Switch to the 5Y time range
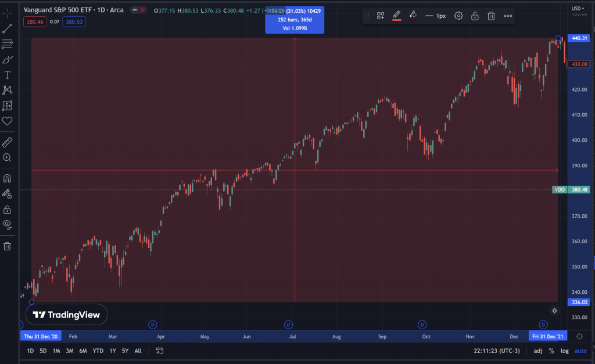595x364 pixels. (x=125, y=351)
